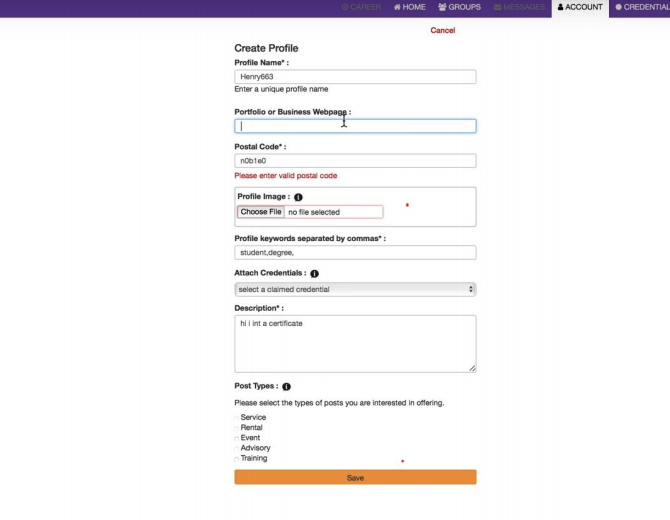
Task: Cancel profile creation via Cancel link
Action: (x=443, y=30)
